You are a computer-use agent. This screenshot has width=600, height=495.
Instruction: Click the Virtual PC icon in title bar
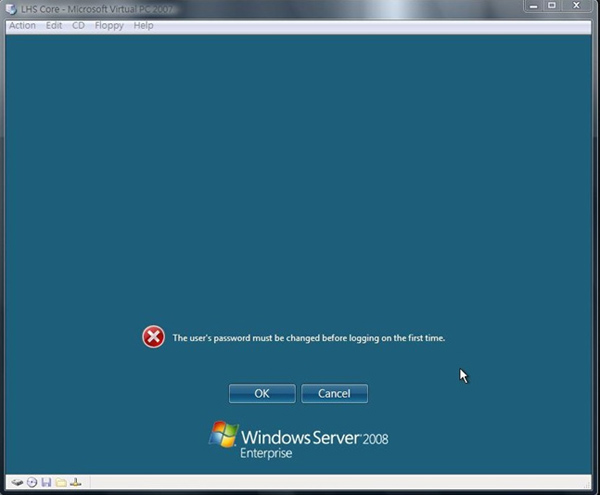click(11, 8)
